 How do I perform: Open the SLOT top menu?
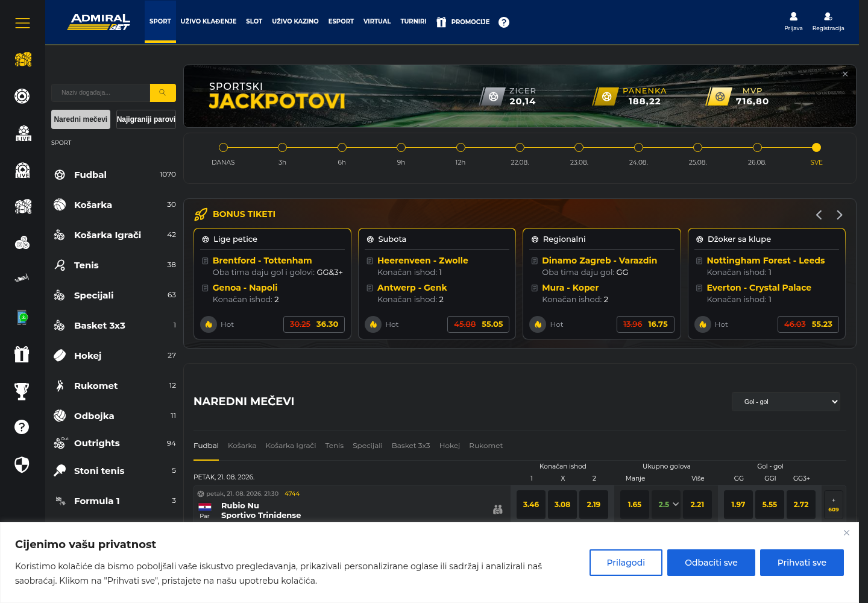[x=254, y=22]
